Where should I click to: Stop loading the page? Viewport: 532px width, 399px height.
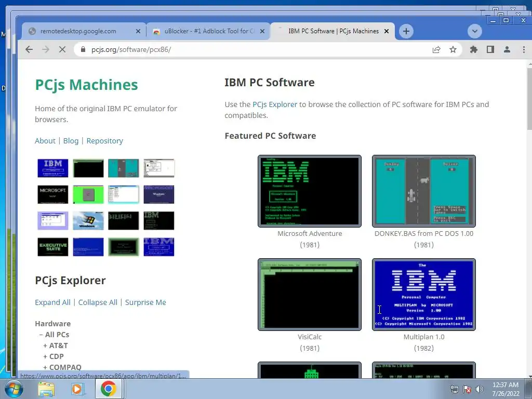point(62,49)
